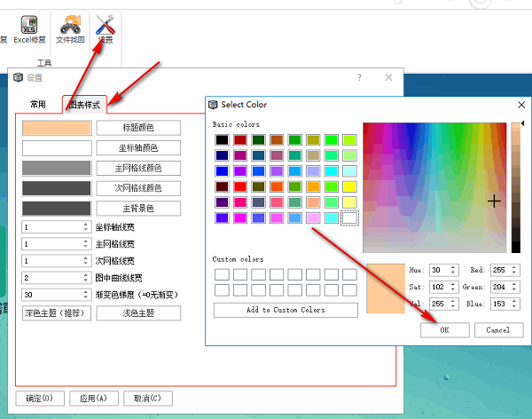Increase the Blue value stepper

click(514, 301)
